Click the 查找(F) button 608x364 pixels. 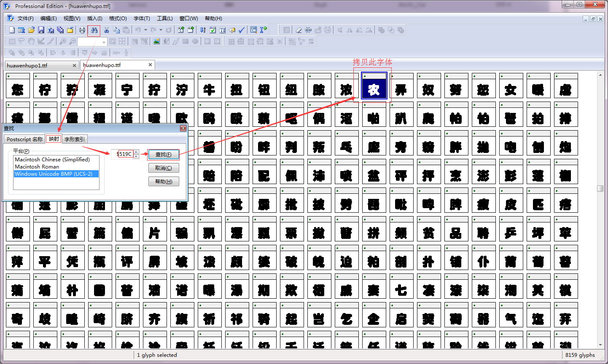tap(164, 155)
